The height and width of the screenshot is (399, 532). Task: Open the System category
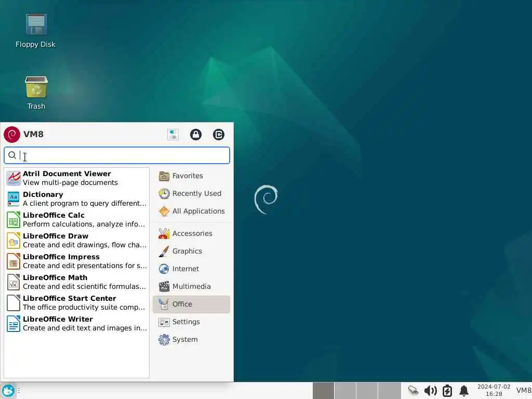[x=191, y=339]
